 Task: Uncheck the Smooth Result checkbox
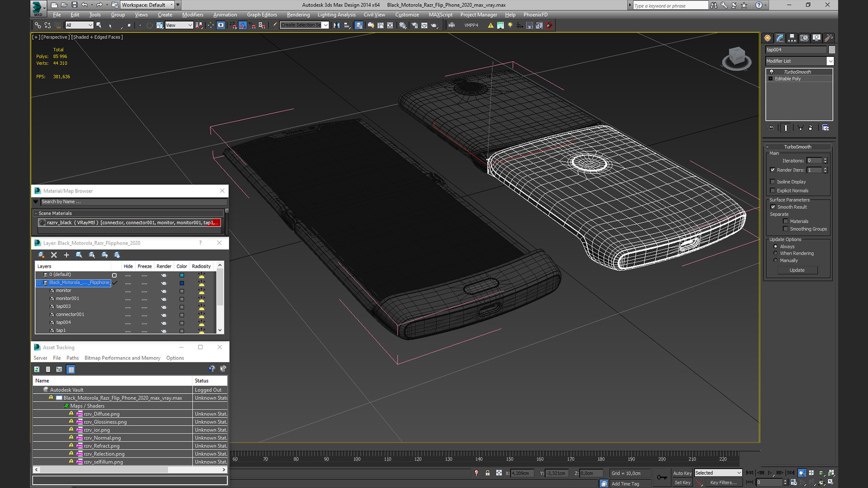pos(773,207)
